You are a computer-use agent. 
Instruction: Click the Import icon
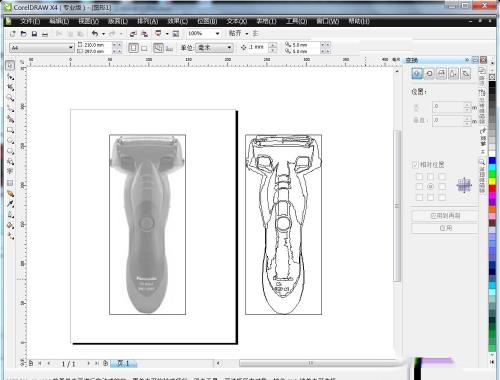(x=133, y=34)
